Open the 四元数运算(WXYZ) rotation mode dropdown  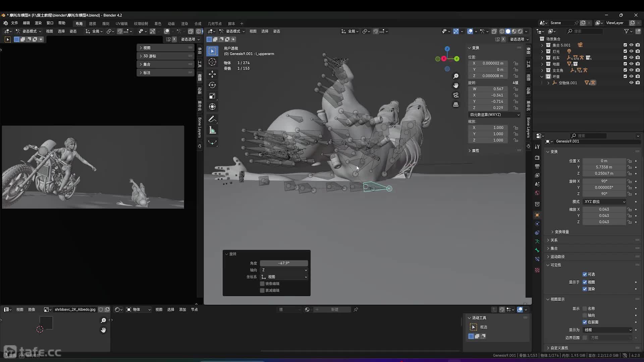pyautogui.click(x=494, y=115)
